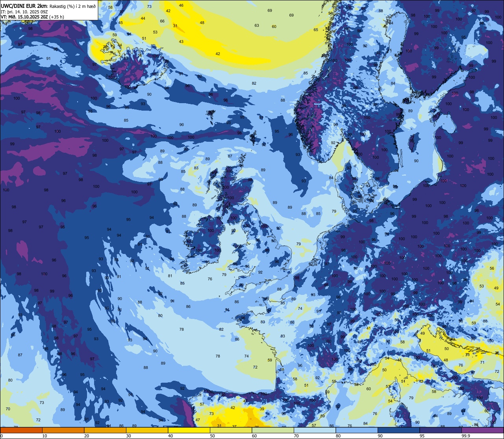This screenshot has width=504, height=439.
Task: Click the humidity value '39' on the map
Action: pos(262,409)
